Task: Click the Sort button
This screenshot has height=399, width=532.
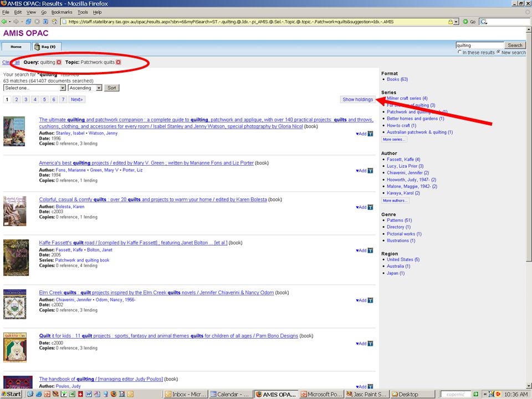Action: click(x=111, y=88)
